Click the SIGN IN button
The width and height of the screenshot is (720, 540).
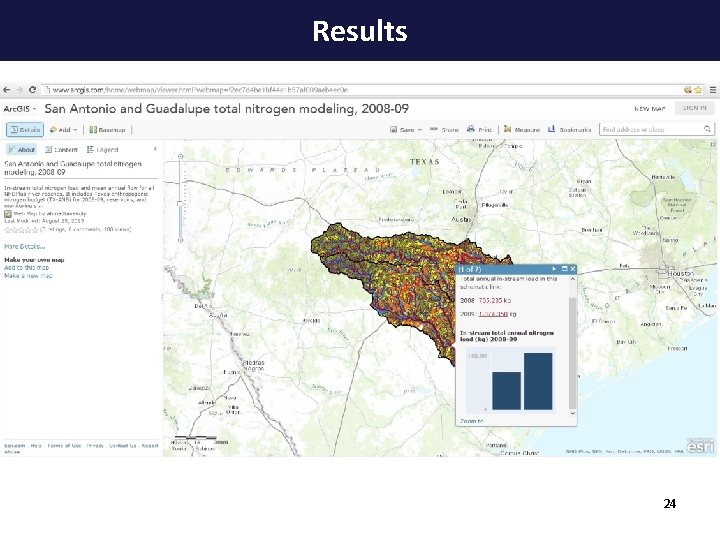(694, 108)
